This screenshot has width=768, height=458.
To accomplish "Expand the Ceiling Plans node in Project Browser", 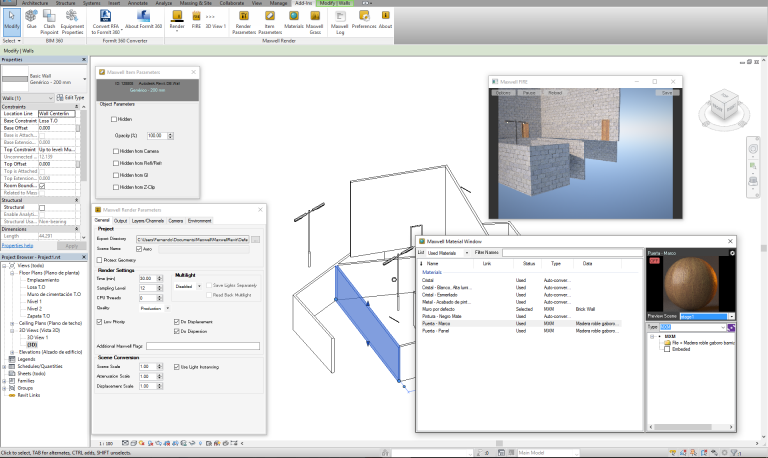I will (x=12, y=323).
